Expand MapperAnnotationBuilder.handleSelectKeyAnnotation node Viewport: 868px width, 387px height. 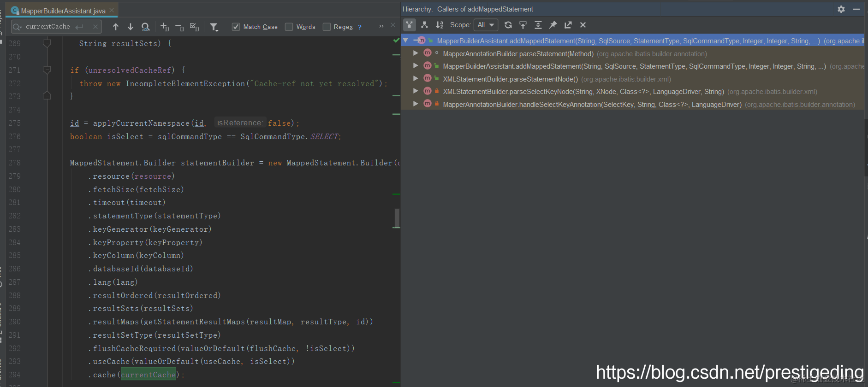click(416, 104)
